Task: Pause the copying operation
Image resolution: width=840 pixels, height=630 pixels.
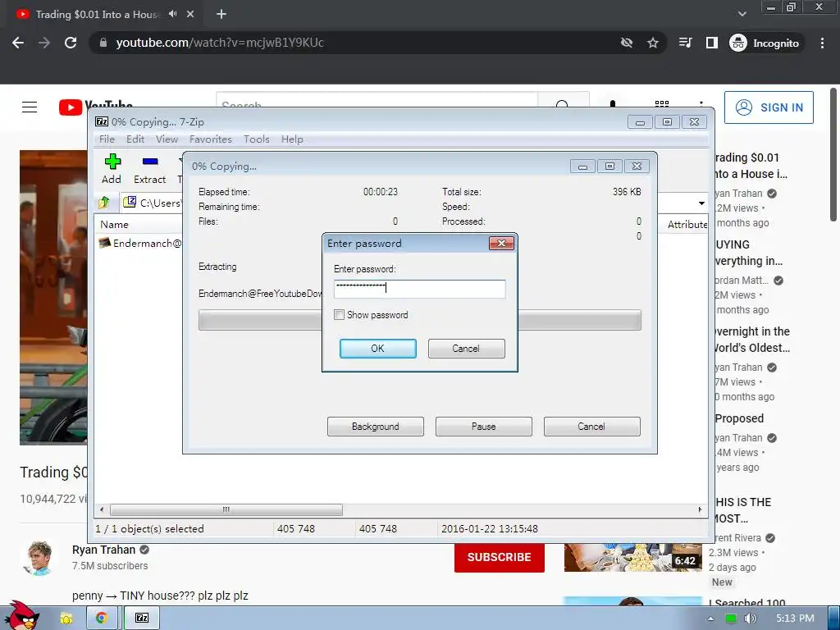Action: tap(484, 427)
